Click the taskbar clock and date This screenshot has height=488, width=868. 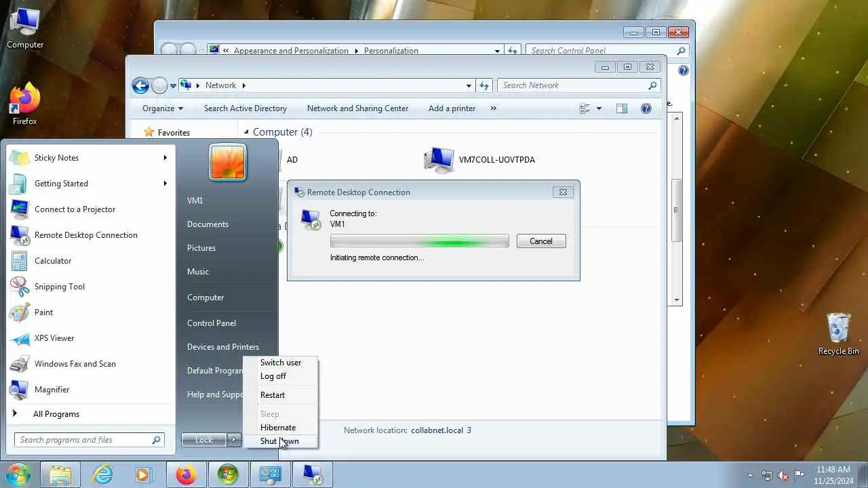[x=833, y=474]
